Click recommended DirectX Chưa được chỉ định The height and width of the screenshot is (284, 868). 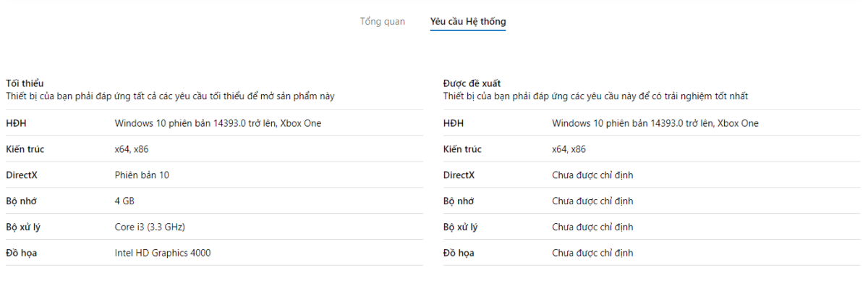pos(592,175)
